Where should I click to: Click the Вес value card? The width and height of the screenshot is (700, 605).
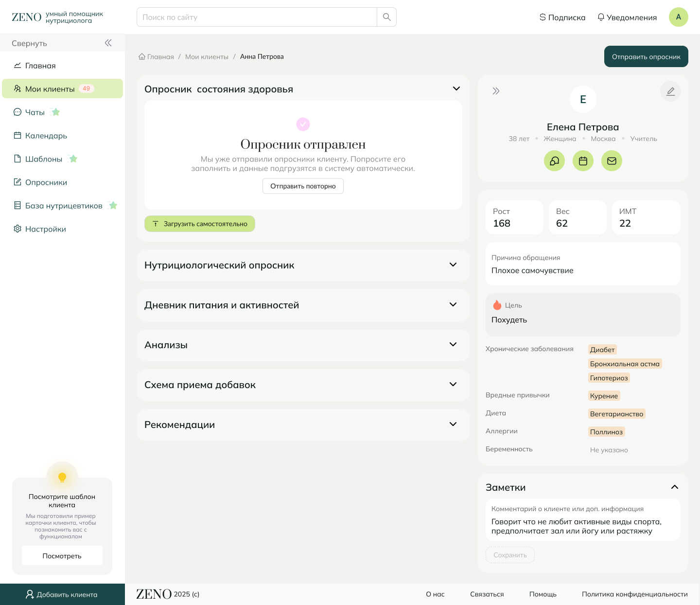pyautogui.click(x=577, y=217)
